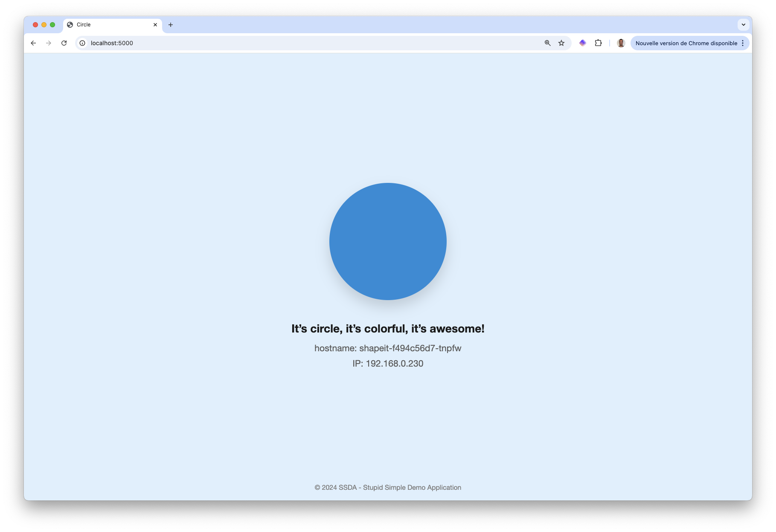Open the zoom magnifier icon
The height and width of the screenshot is (532, 776).
click(548, 43)
